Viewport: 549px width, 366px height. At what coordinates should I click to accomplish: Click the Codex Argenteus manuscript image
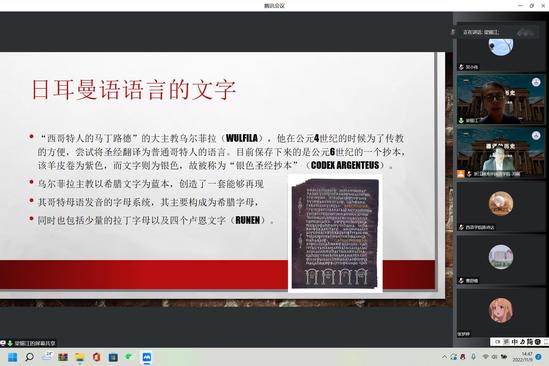[x=335, y=233]
